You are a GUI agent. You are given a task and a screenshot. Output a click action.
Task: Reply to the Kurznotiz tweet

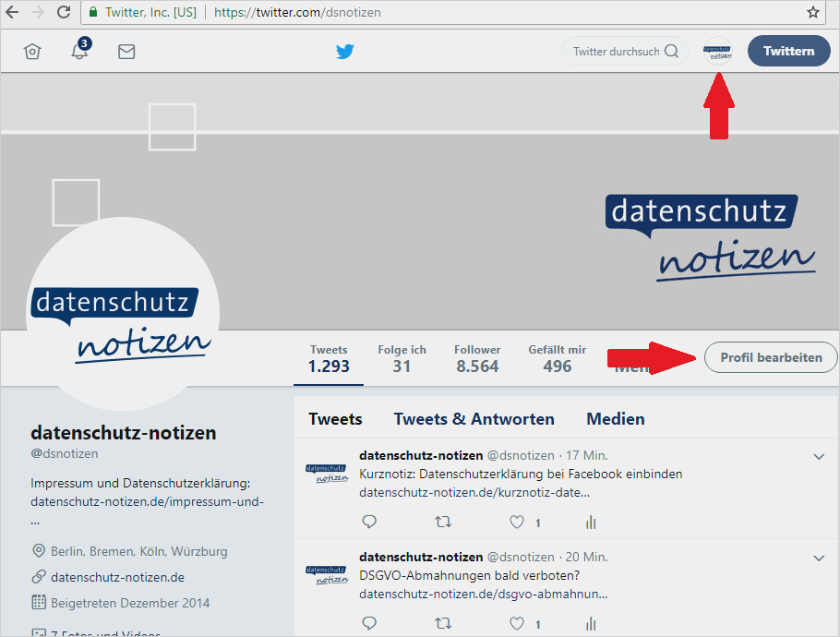tap(369, 522)
